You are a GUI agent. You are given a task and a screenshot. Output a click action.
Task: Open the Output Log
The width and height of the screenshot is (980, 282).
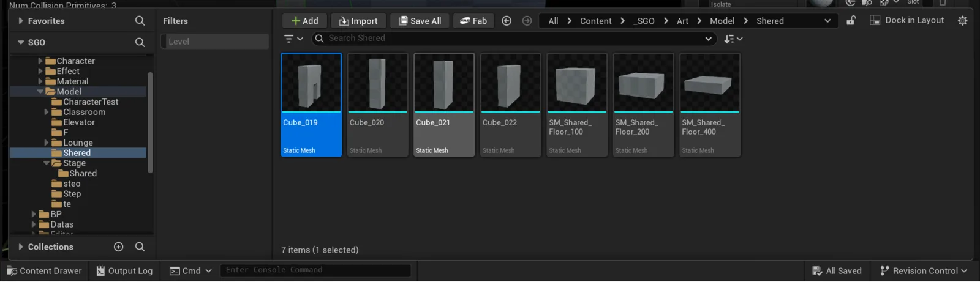coord(124,271)
